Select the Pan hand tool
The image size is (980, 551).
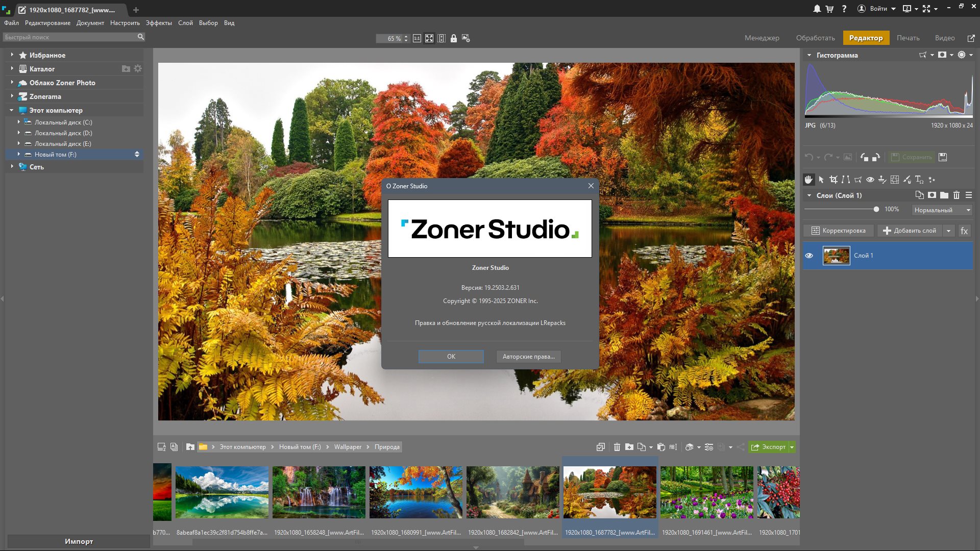pos(808,180)
